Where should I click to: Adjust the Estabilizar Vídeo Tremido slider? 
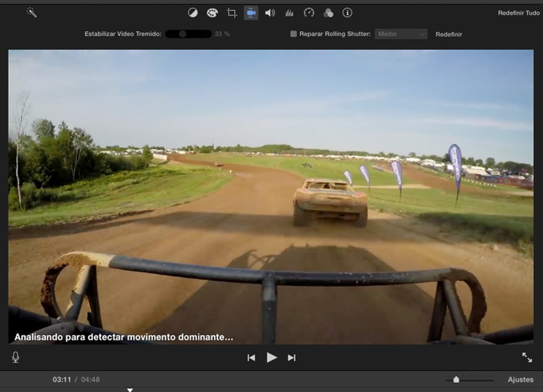[188, 34]
